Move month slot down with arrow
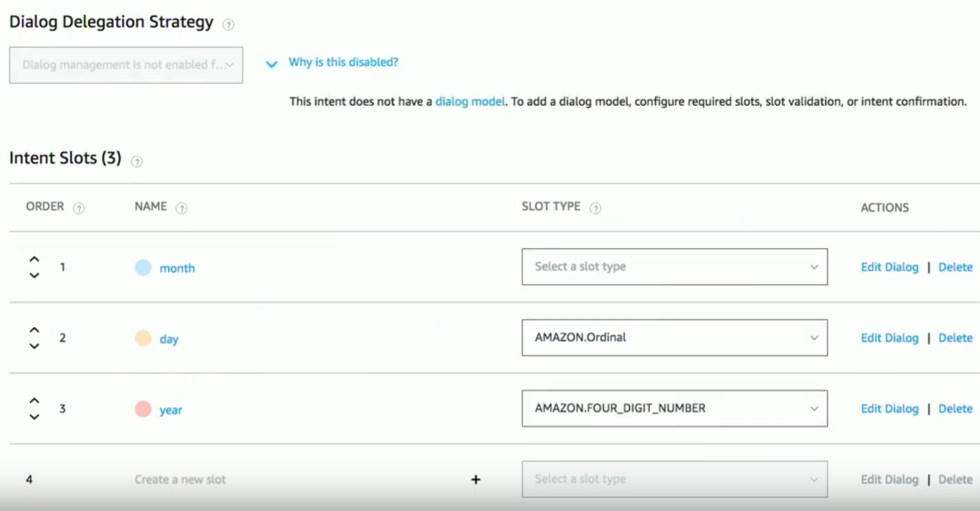The image size is (980, 511). click(35, 276)
